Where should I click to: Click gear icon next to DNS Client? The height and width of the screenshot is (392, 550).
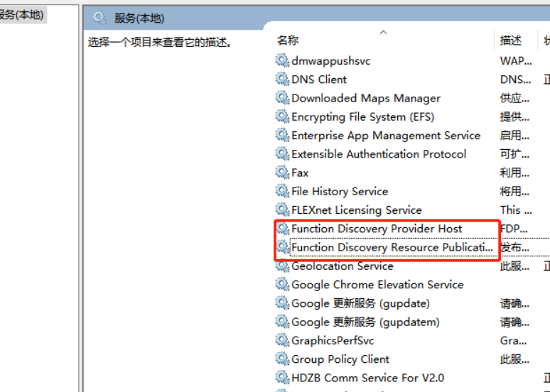click(282, 80)
